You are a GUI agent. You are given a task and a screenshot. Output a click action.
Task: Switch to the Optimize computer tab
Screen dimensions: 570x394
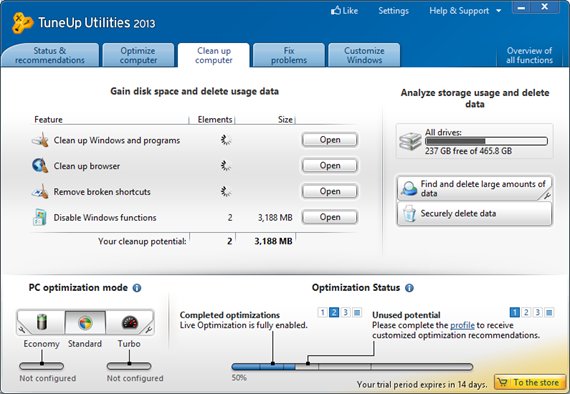tap(138, 55)
